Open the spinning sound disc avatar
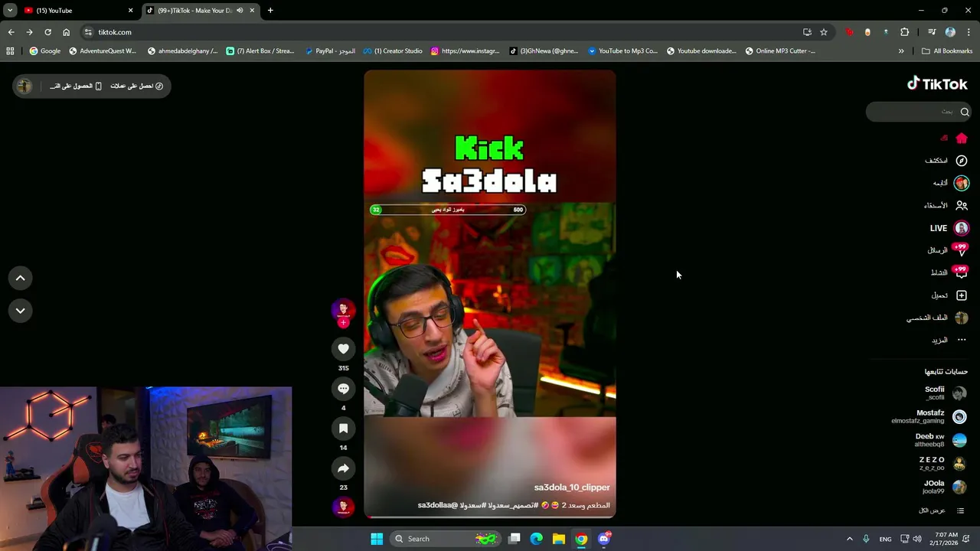The image size is (980, 551). tap(343, 507)
